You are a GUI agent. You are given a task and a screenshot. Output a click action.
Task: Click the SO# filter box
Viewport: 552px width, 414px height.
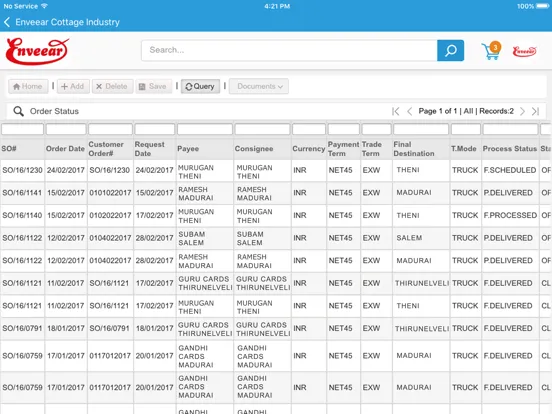(x=23, y=129)
